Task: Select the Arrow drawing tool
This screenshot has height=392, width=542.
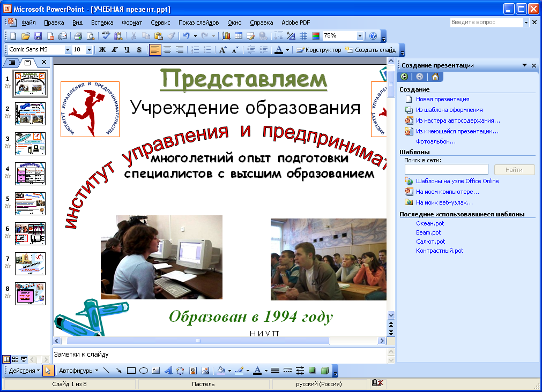Action: [x=118, y=371]
